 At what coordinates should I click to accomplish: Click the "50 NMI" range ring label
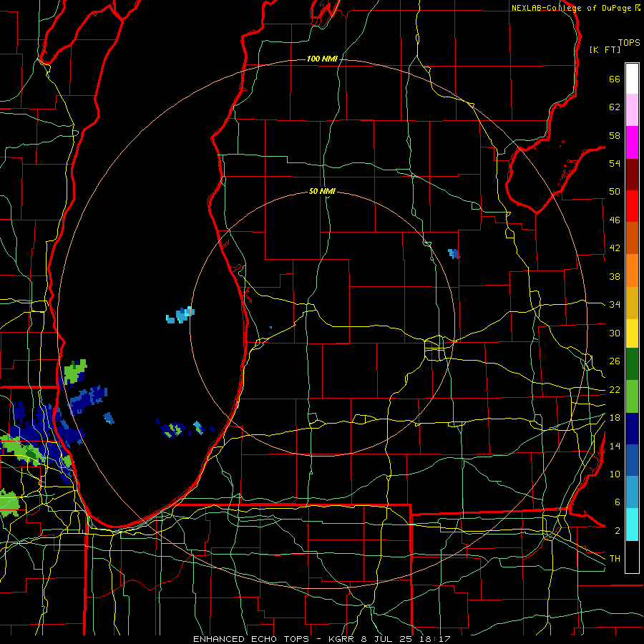(322, 191)
